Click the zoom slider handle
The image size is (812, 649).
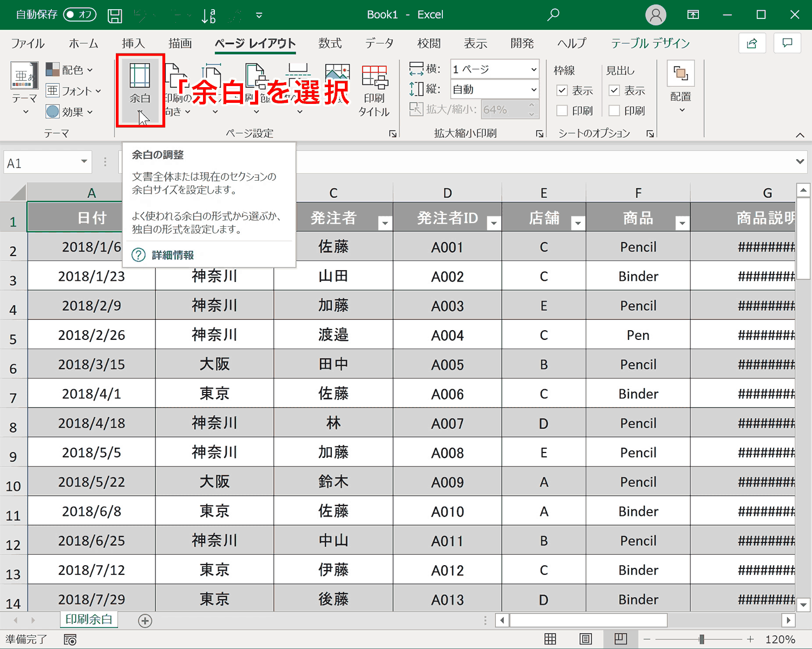(702, 640)
